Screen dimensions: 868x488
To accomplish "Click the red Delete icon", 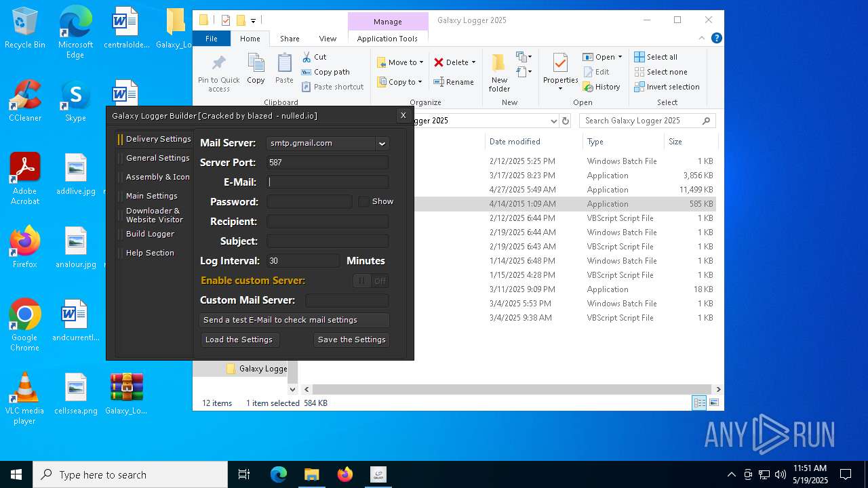I will [x=439, y=62].
